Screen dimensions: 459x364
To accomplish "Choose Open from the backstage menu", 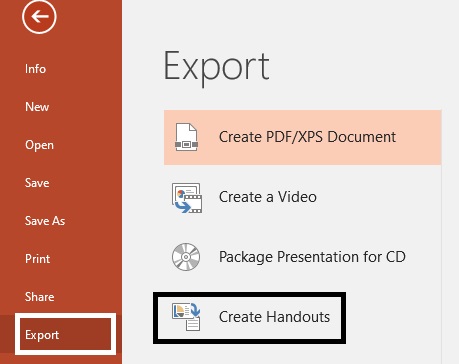I will click(39, 145).
